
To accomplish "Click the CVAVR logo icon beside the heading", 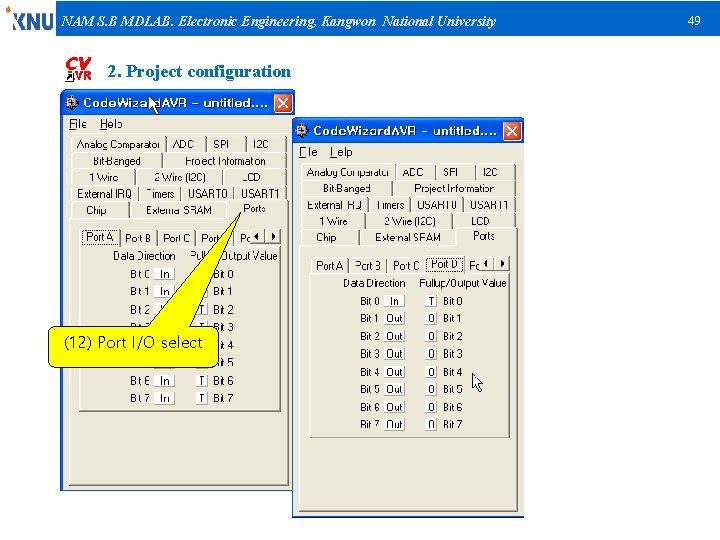I will (79, 69).
